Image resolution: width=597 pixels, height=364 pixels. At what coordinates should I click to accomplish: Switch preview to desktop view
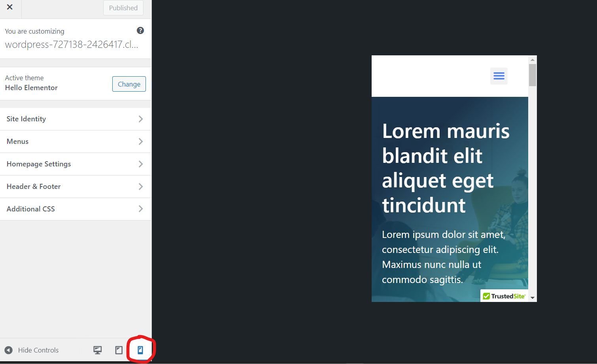pos(97,350)
